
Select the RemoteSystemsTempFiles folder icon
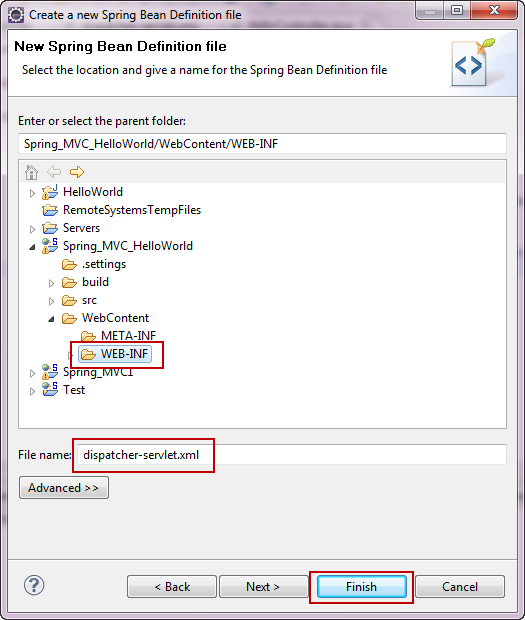(x=50, y=210)
